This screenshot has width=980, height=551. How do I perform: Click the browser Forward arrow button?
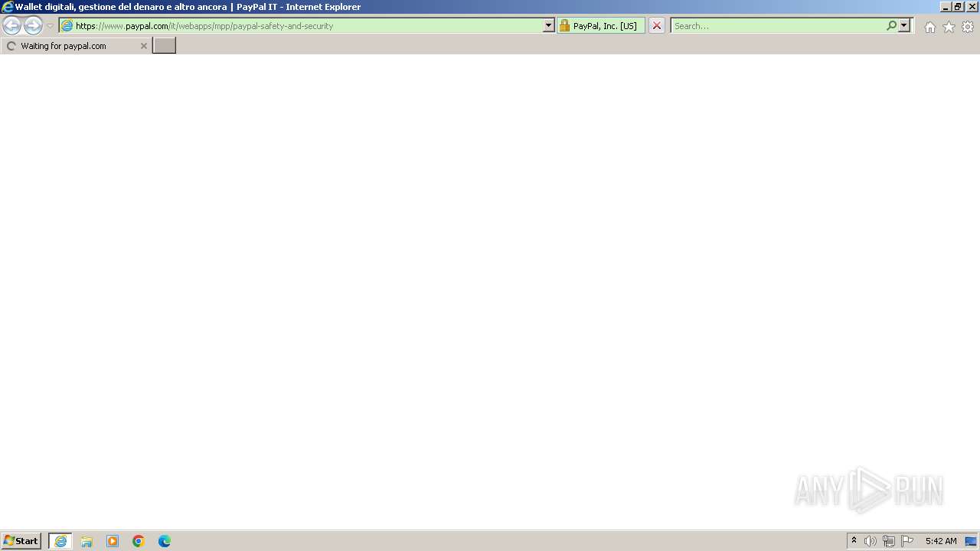[x=33, y=25]
